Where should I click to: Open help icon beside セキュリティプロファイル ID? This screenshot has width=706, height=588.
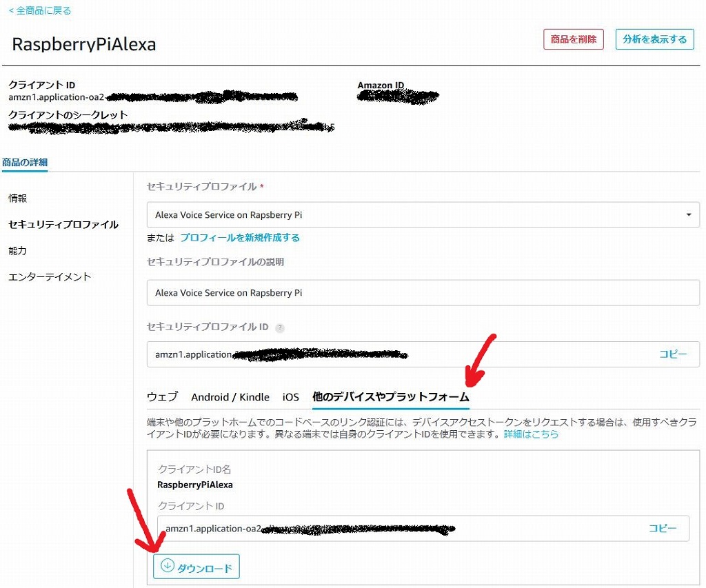[280, 327]
